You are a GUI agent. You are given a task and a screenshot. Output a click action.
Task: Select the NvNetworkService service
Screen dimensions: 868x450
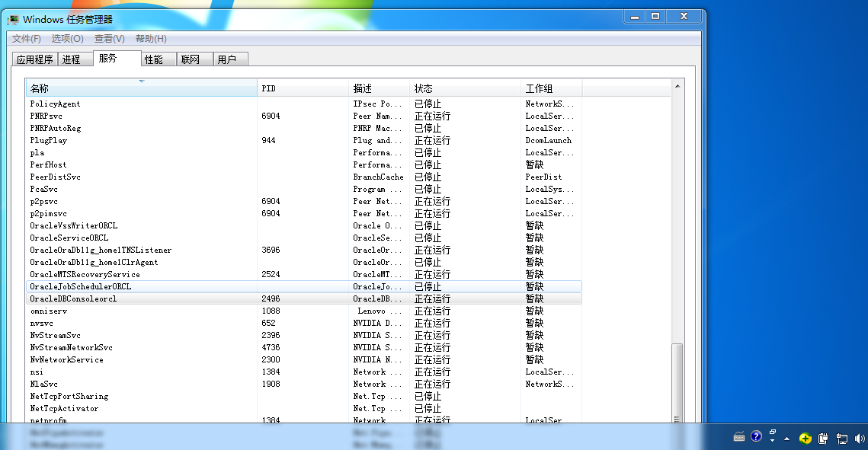(66, 359)
